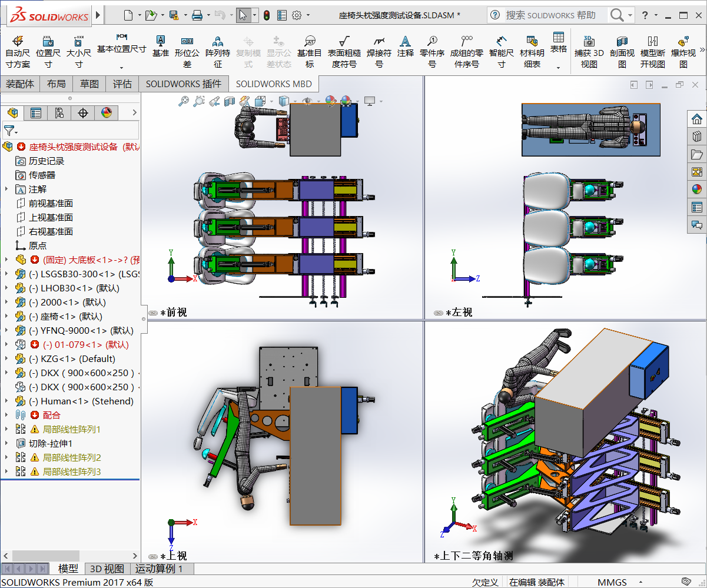The image size is (707, 588).
Task: Open the 评估 command tab
Action: coord(122,84)
